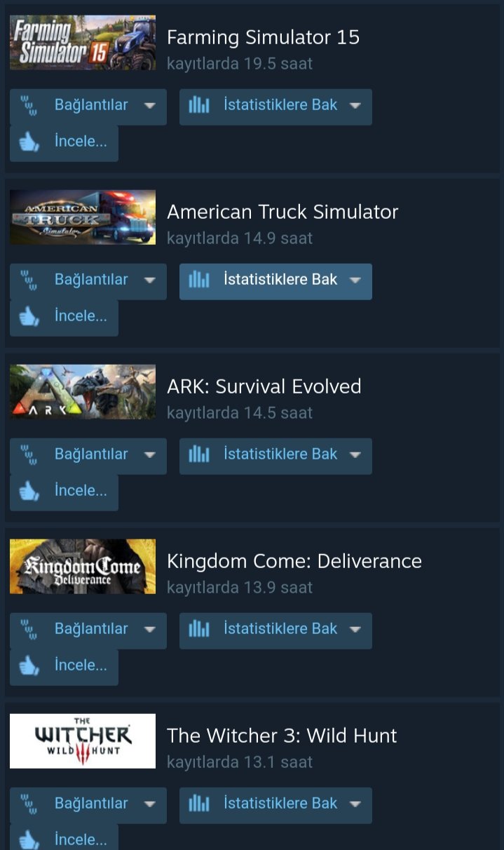
Task: Click thumbs-up icon under Kingdom Come: Deliverance
Action: coord(29,666)
